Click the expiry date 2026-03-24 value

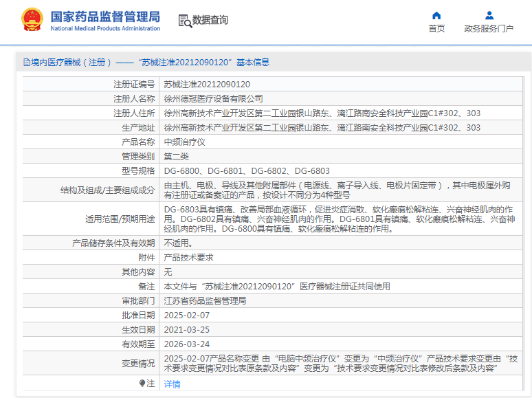click(186, 344)
